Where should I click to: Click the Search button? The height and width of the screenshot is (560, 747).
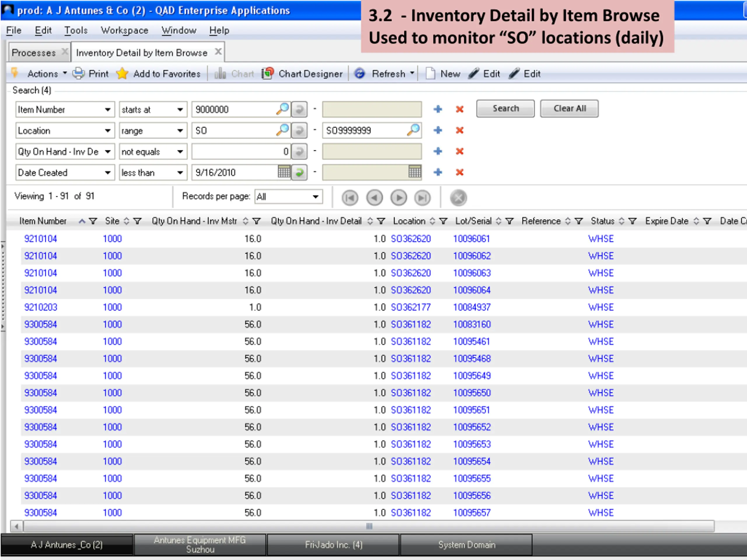(x=505, y=108)
